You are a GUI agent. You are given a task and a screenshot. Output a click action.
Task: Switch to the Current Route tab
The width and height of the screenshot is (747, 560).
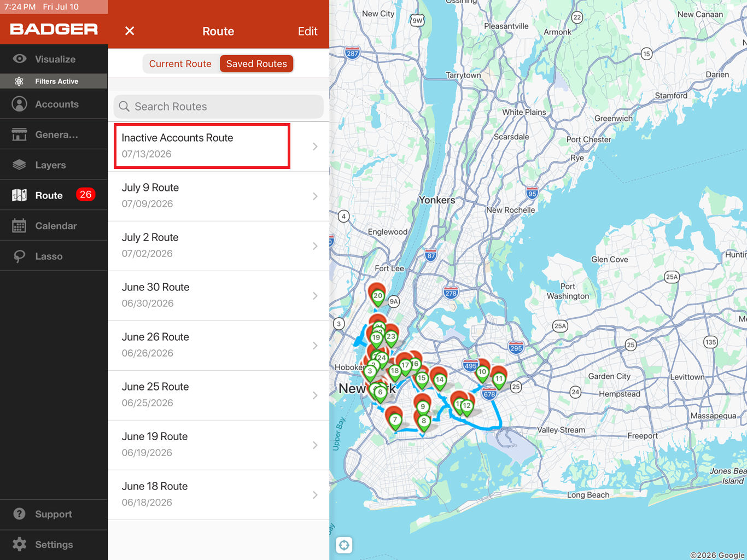coord(180,64)
